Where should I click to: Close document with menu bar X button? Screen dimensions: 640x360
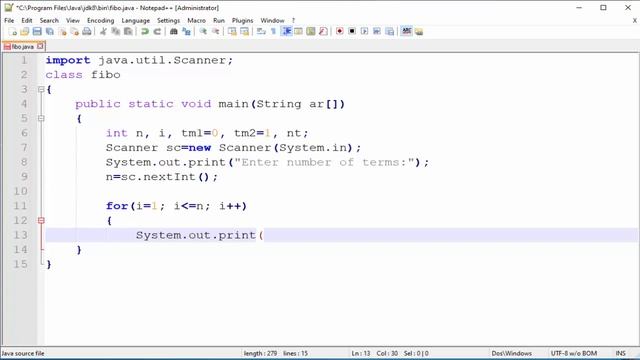pyautogui.click(x=635, y=20)
